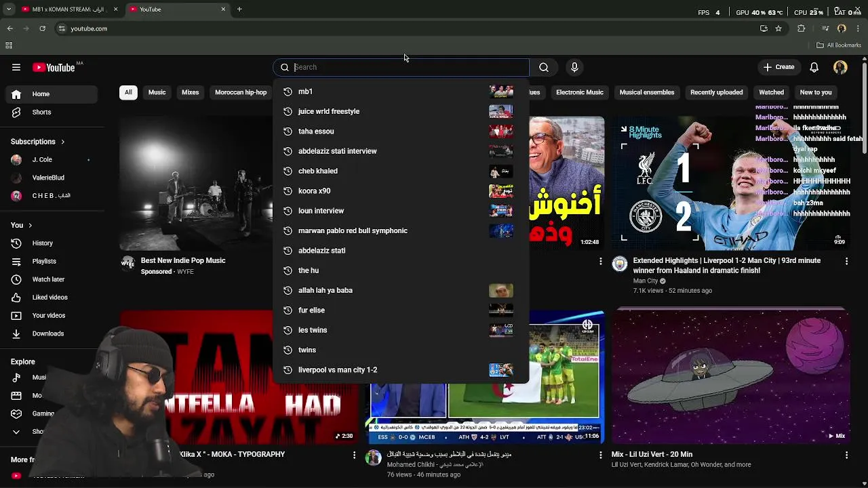Select the Recently uploaded chip
The height and width of the screenshot is (488, 868).
(x=716, y=92)
